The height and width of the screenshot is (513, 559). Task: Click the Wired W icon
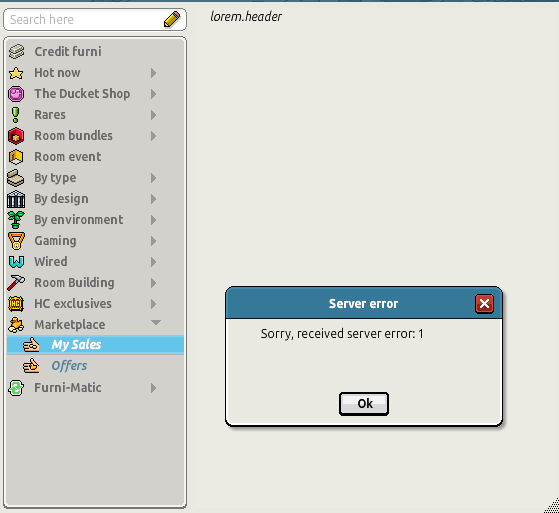16,262
